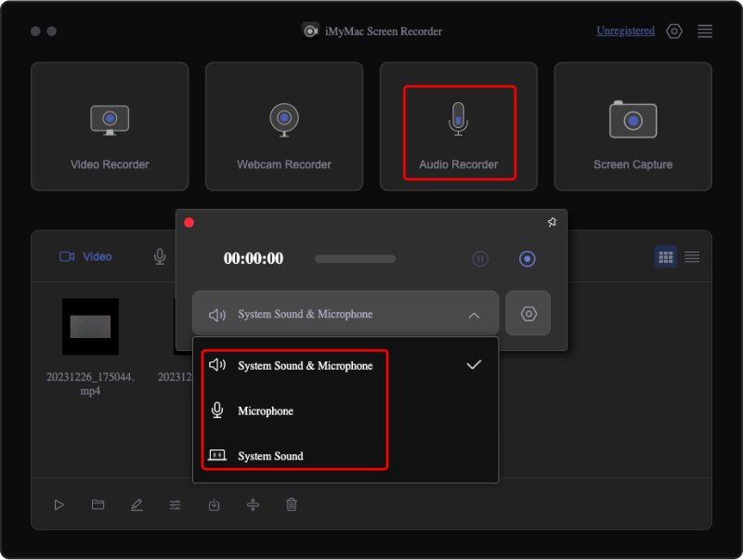The width and height of the screenshot is (743, 560).
Task: Choose the Microphone only option
Action: click(345, 410)
